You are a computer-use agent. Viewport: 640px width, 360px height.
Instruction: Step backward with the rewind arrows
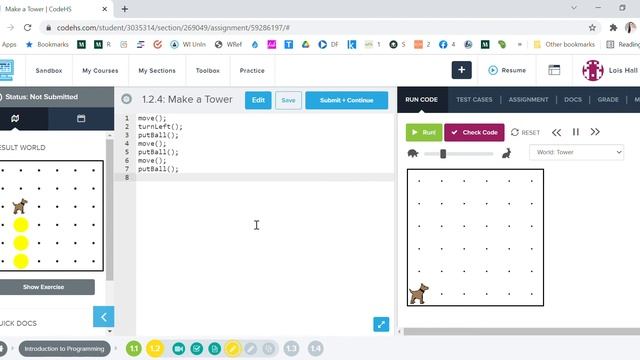(556, 132)
